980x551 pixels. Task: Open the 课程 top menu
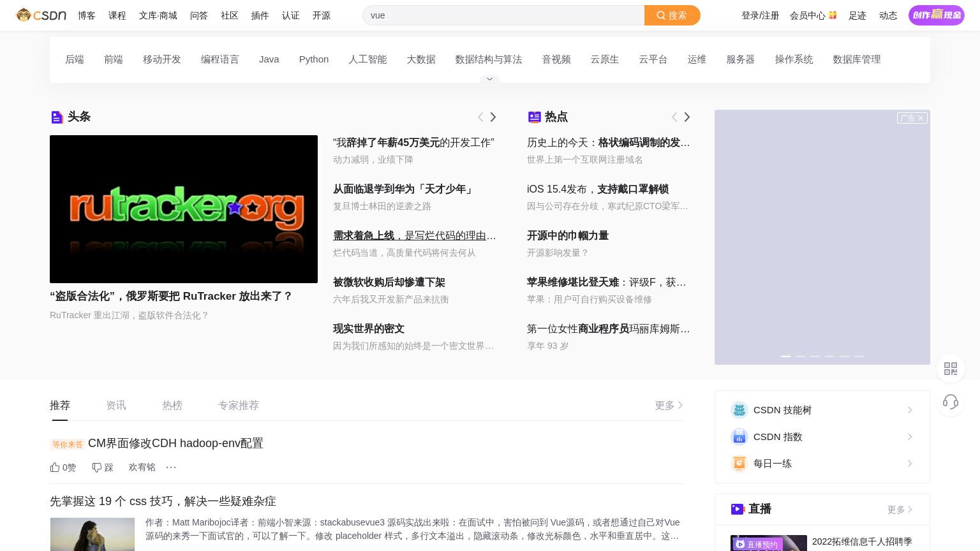tap(117, 15)
